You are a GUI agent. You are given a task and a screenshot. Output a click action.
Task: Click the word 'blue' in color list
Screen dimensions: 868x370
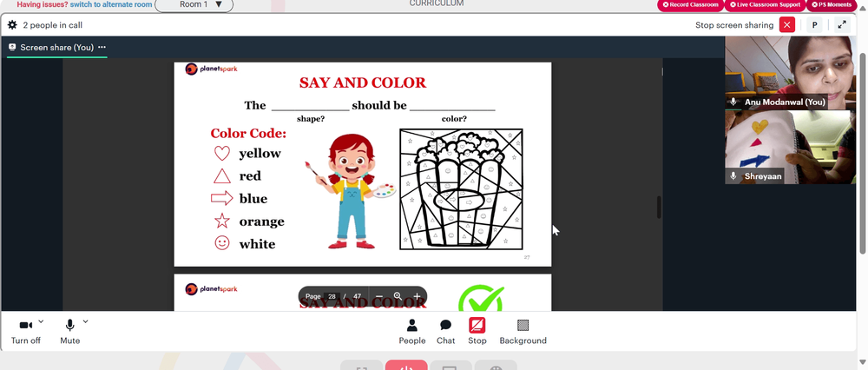(x=253, y=198)
